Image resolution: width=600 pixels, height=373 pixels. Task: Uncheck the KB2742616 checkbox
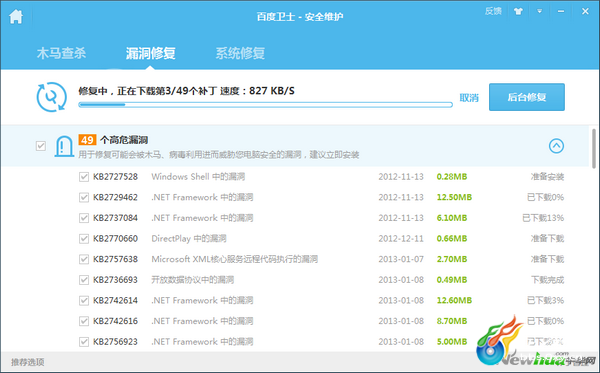pyautogui.click(x=84, y=321)
